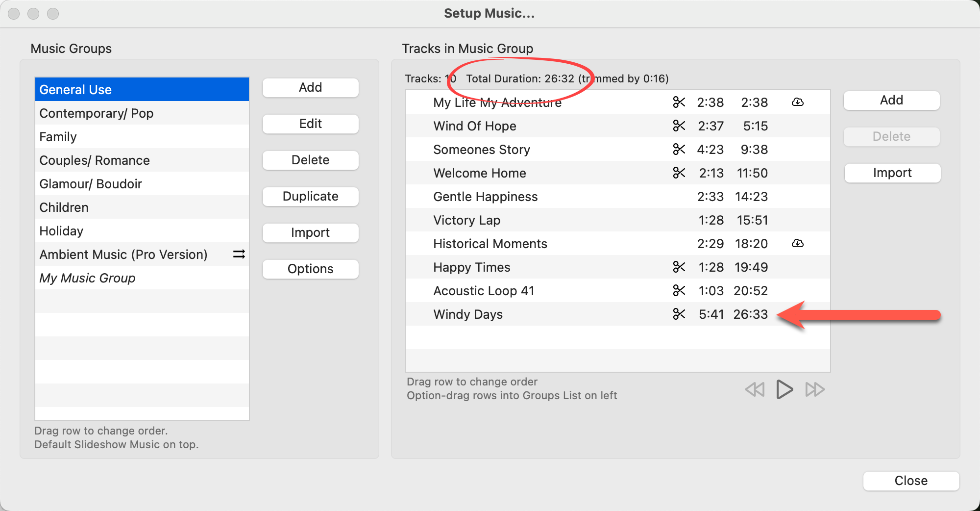This screenshot has height=511, width=980.
Task: Close the Setup Music dialog
Action: pos(910,481)
